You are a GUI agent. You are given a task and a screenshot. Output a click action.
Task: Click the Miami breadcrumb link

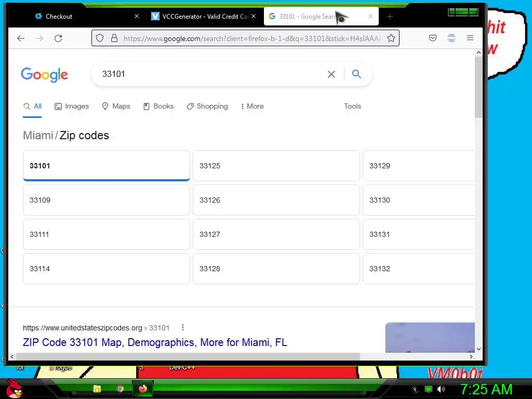click(x=38, y=136)
